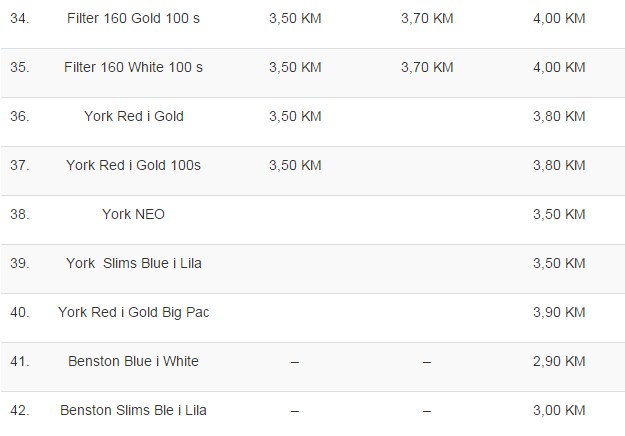Click the "York Red i Gold Big Pac" name

(134, 312)
